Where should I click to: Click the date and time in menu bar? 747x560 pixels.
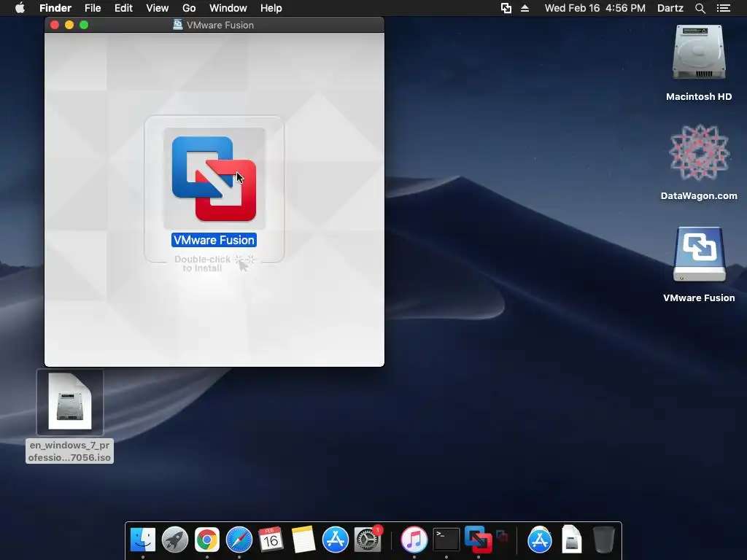595,8
